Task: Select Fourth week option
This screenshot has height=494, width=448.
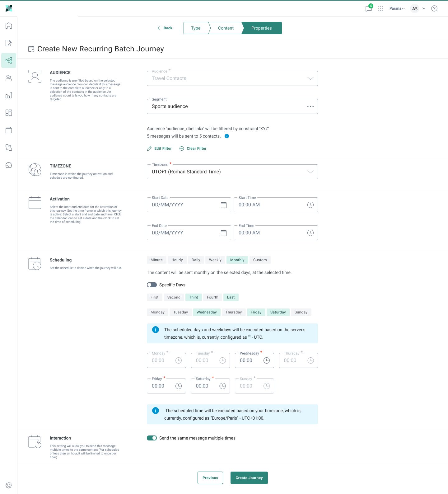Action: (212, 297)
